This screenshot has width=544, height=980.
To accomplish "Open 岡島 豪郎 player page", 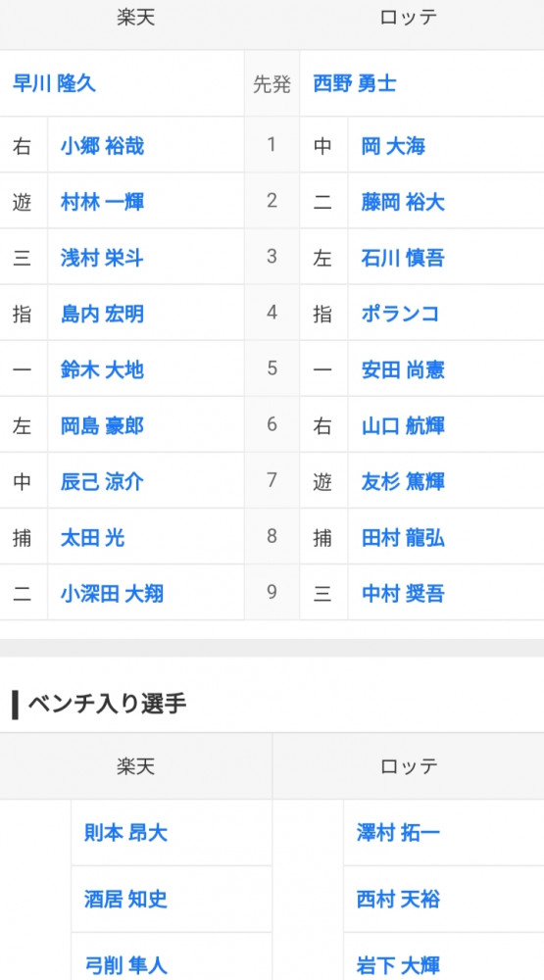I will coord(102,425).
